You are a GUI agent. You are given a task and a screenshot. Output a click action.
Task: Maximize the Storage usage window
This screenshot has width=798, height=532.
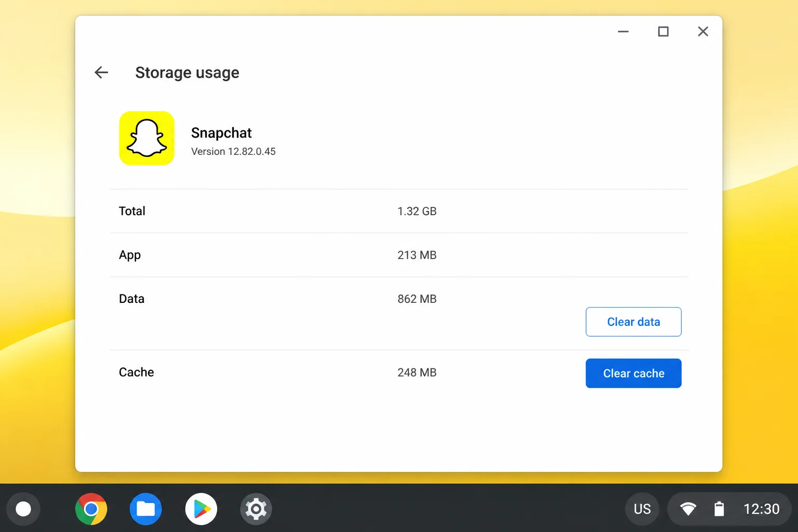tap(663, 32)
